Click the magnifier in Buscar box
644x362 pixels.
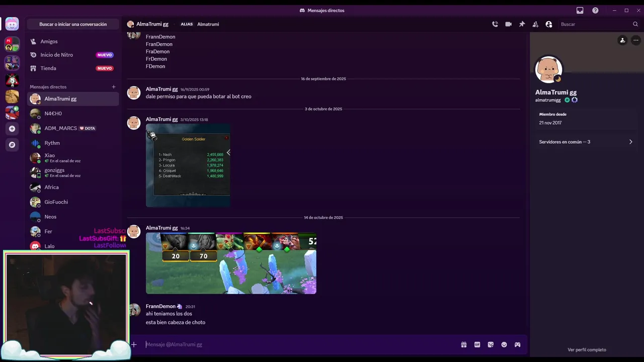click(x=635, y=24)
